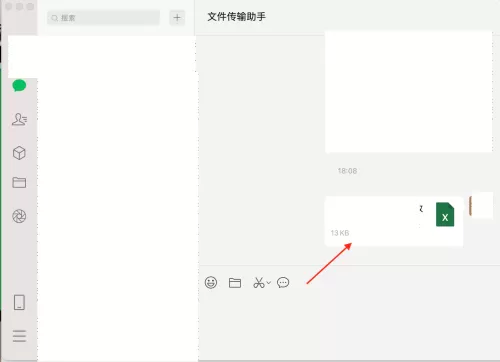The width and height of the screenshot is (500, 362).
Task: Click the search field
Action: 103,18
